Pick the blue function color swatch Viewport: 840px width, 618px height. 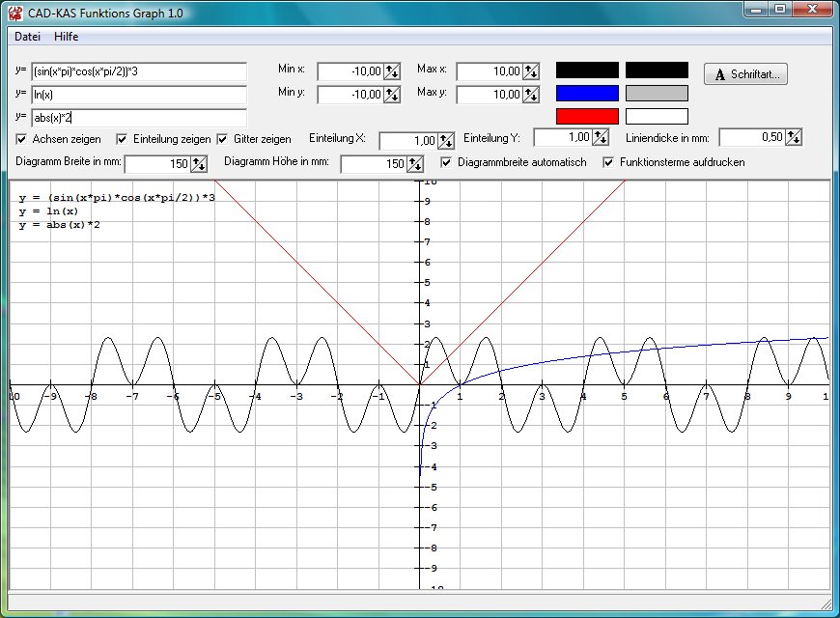tap(586, 94)
